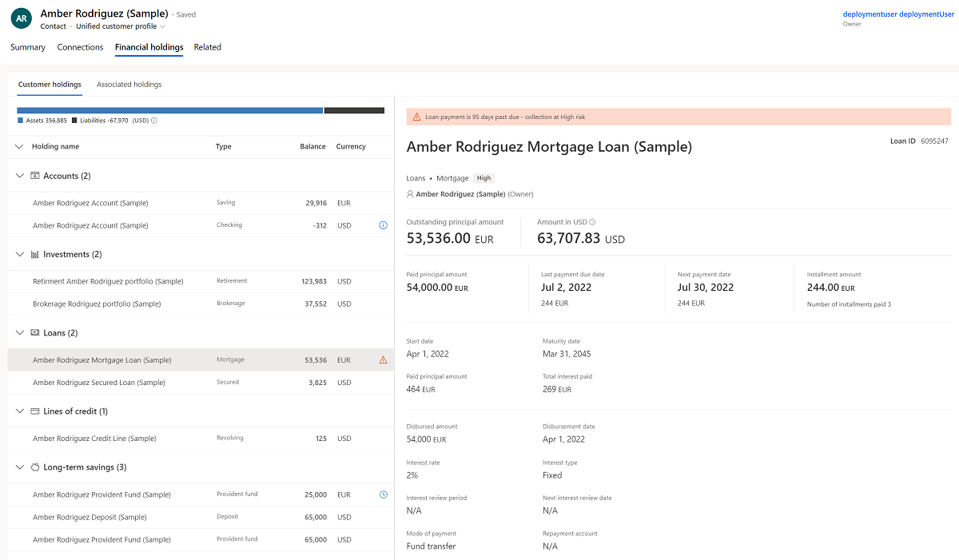Switch to the Associated holdings tab

129,84
